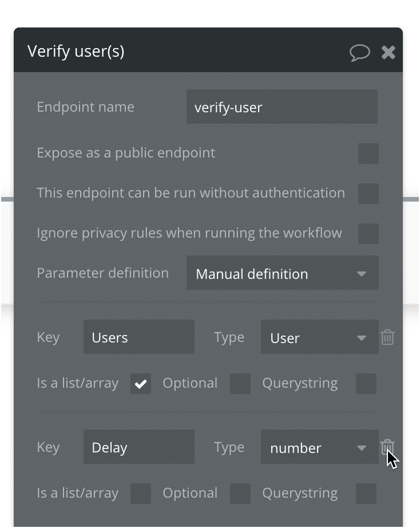Delete the Users parameter using its trash icon

pos(387,337)
